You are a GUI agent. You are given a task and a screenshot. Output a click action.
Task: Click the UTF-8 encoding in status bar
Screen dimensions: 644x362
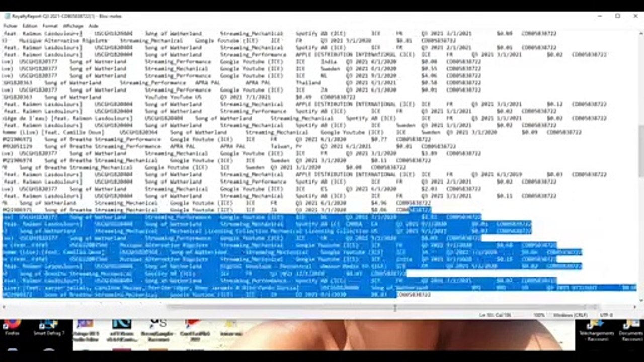pyautogui.click(x=607, y=315)
